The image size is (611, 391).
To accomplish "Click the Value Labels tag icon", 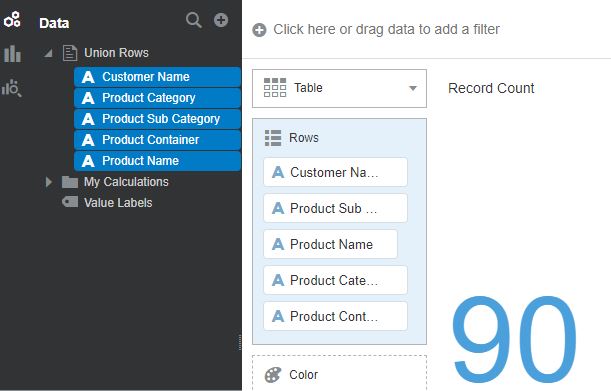I will coord(70,202).
